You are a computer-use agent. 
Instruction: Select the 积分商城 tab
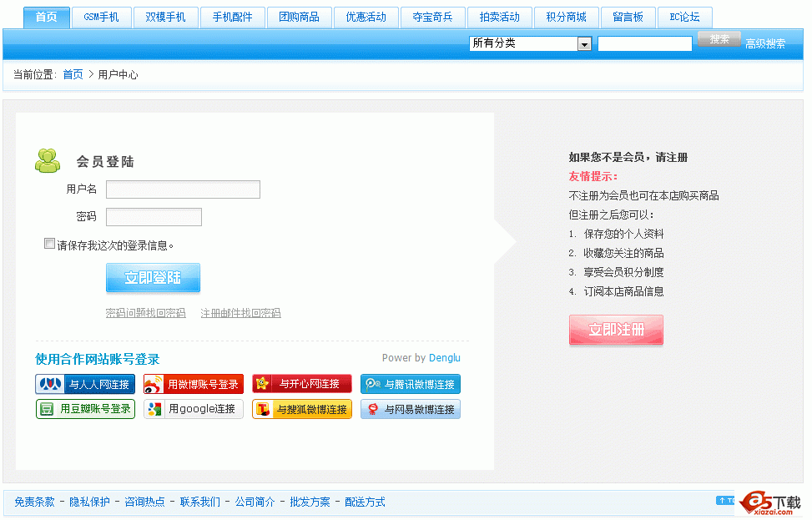567,17
